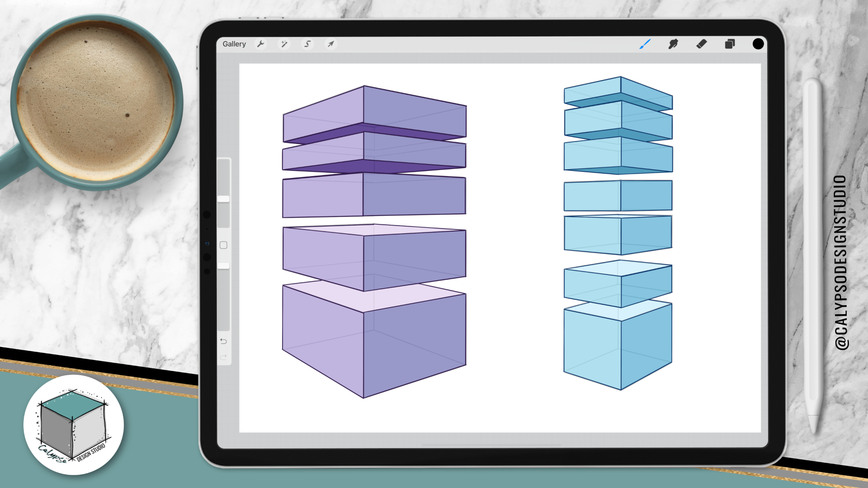
Task: Activate the Selection tool
Action: pyautogui.click(x=308, y=44)
